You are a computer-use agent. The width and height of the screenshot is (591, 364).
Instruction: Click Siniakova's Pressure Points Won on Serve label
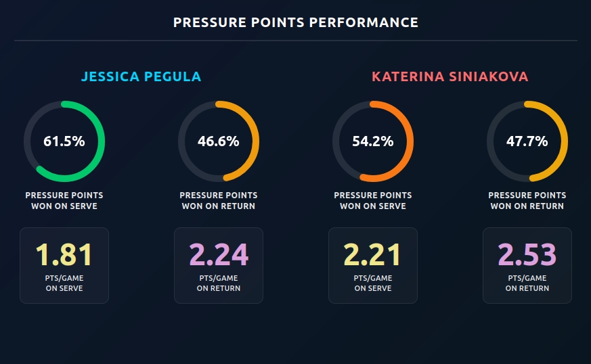372,200
